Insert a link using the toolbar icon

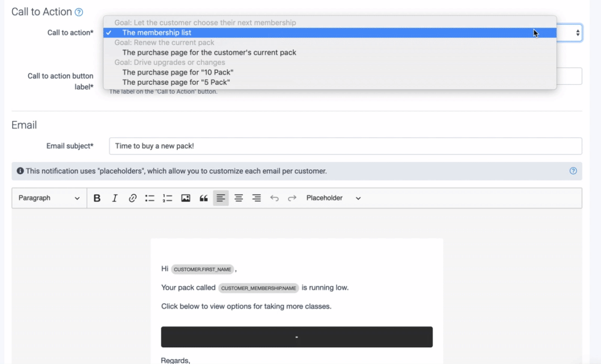[x=133, y=198]
